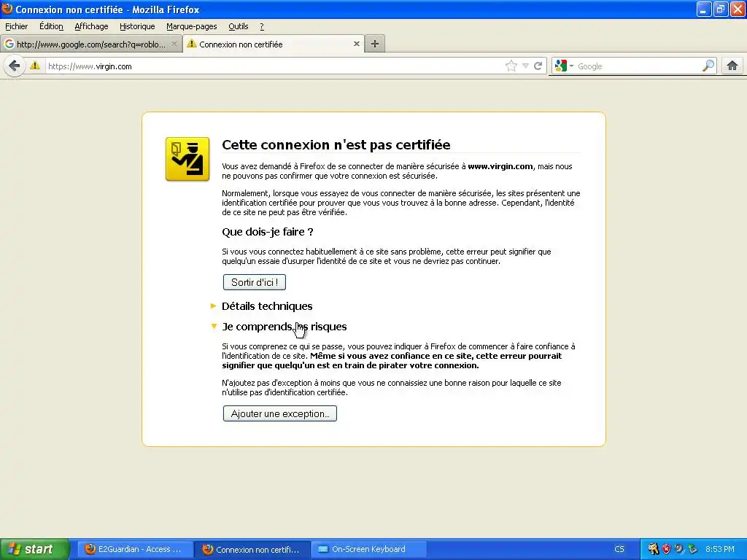Screen dimensions: 747x560
Task: Reload the page with the refresh icon
Action: (538, 66)
